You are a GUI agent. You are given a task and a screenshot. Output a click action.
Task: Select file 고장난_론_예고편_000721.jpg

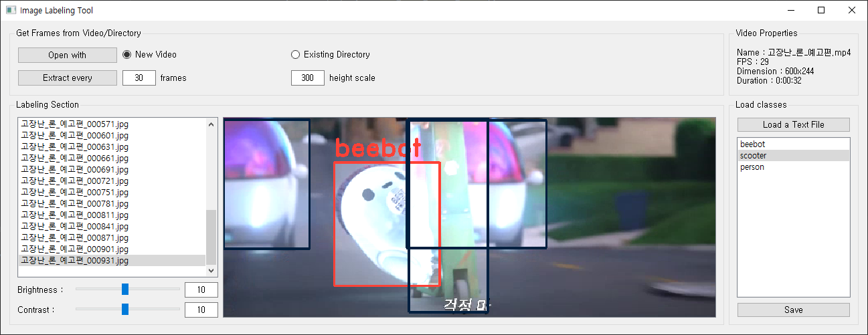click(112, 181)
